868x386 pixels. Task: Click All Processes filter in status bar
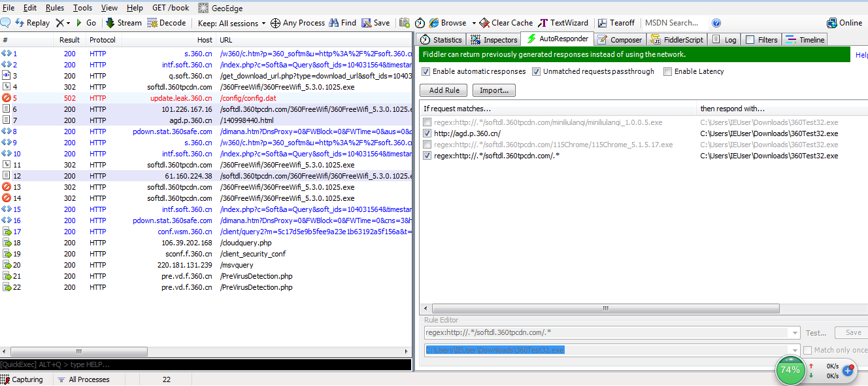(84, 379)
